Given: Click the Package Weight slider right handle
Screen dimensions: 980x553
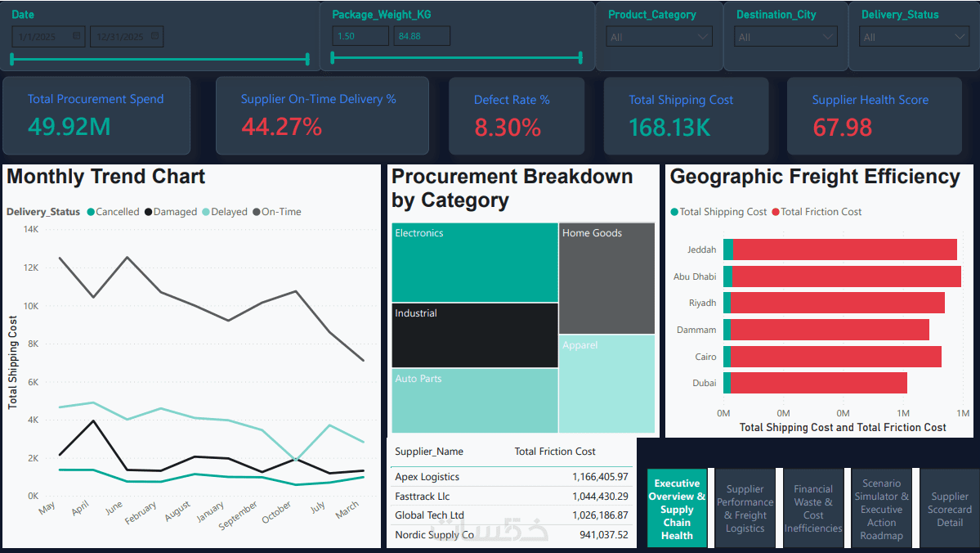Looking at the screenshot, I should point(580,58).
